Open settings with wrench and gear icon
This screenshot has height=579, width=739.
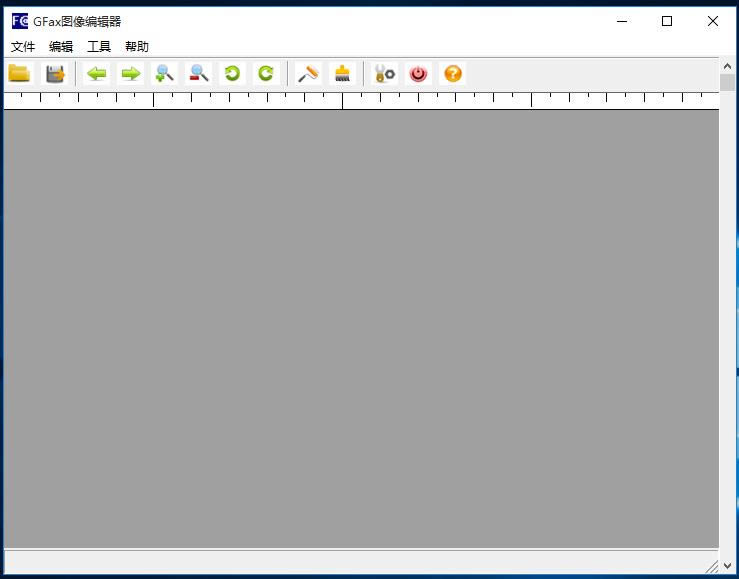pyautogui.click(x=385, y=73)
